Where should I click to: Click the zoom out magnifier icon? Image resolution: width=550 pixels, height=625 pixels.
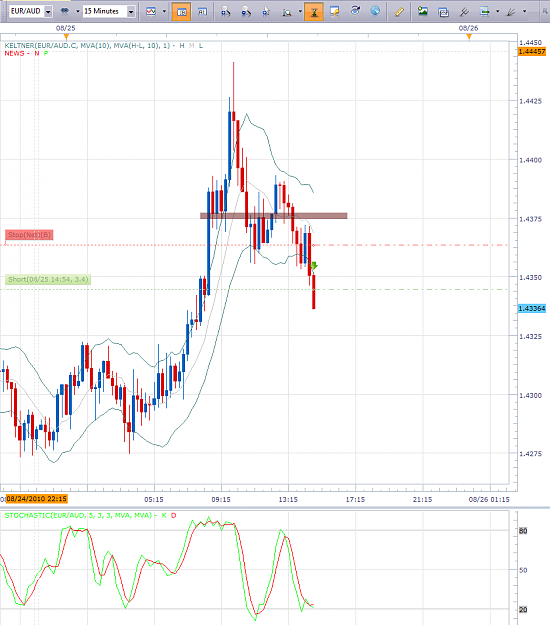pyautogui.click(x=246, y=12)
